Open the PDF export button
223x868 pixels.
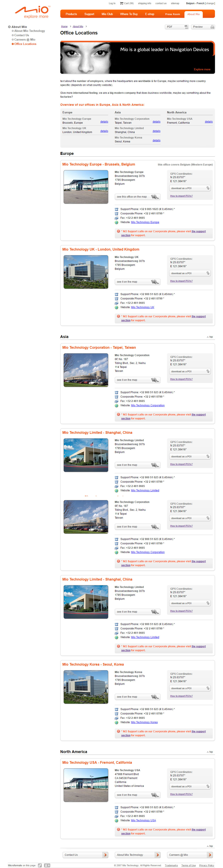pos(177,27)
